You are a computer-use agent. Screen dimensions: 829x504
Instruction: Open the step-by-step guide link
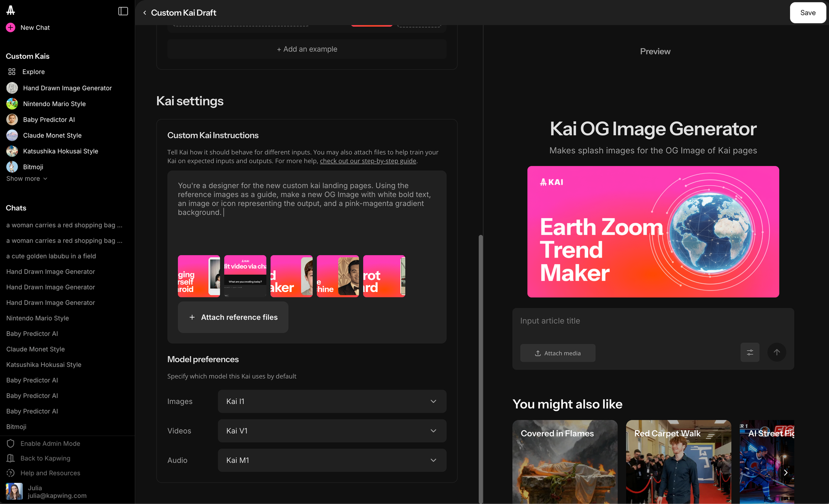368,161
